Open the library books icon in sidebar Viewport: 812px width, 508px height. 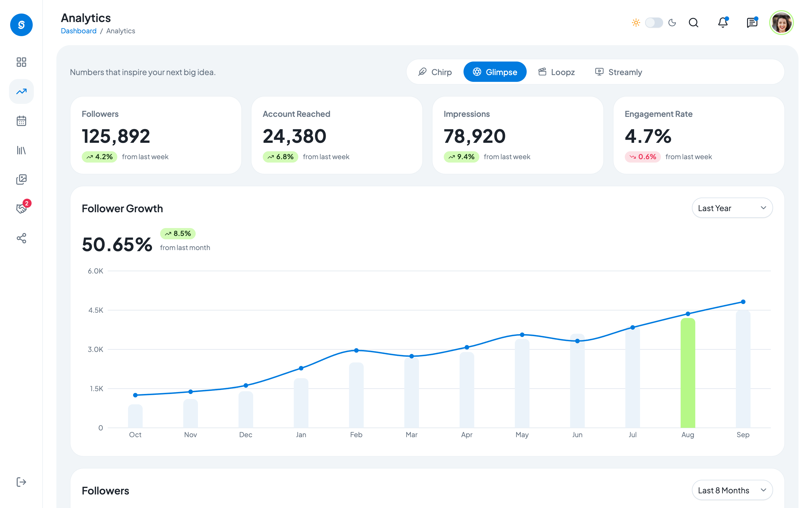tap(21, 150)
